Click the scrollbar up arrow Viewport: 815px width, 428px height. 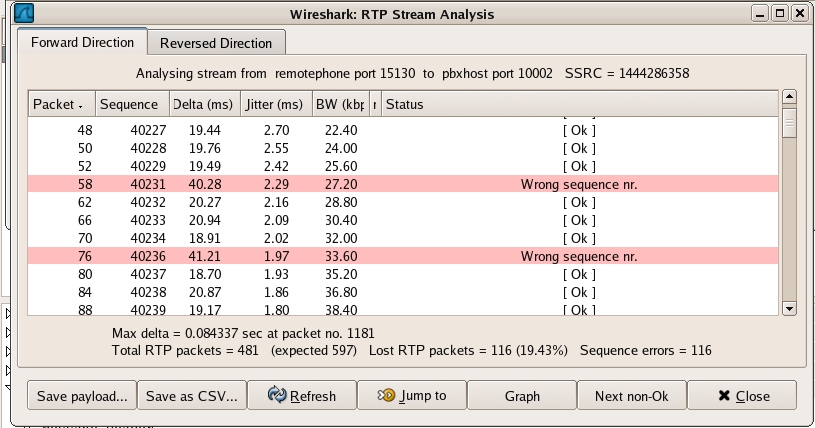click(788, 97)
